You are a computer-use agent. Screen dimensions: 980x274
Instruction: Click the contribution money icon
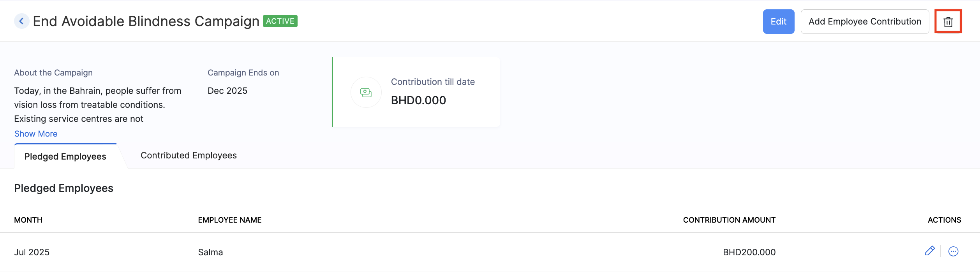click(366, 93)
